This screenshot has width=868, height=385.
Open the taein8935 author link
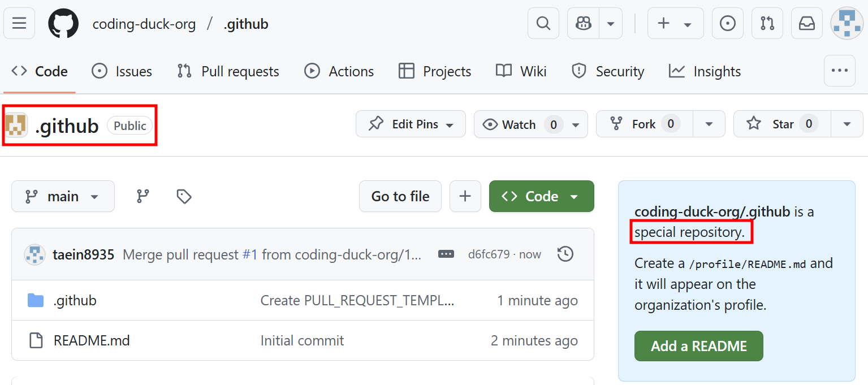(x=84, y=254)
